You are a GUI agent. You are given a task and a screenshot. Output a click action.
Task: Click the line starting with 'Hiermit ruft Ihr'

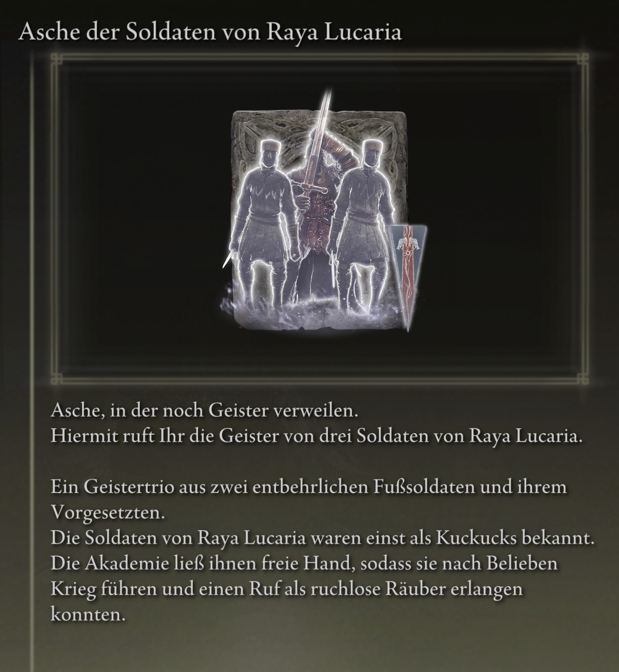pos(317,436)
